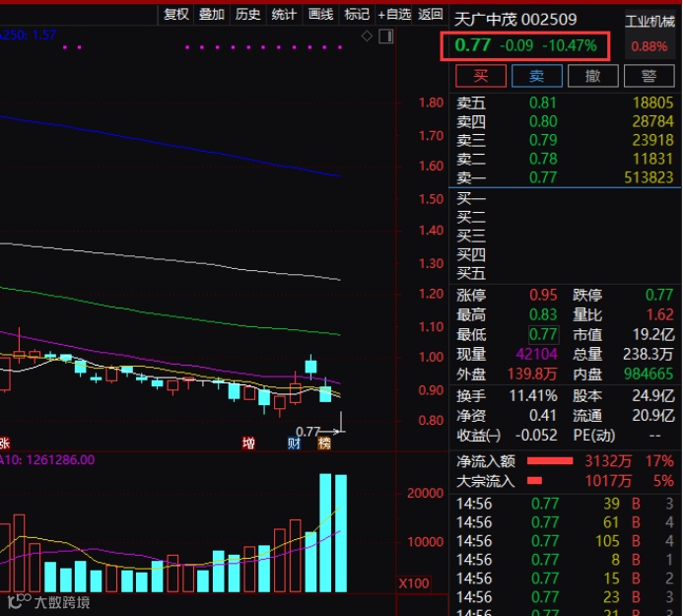
Task: Click the 流通 value 20.9亿
Action: [x=653, y=416]
